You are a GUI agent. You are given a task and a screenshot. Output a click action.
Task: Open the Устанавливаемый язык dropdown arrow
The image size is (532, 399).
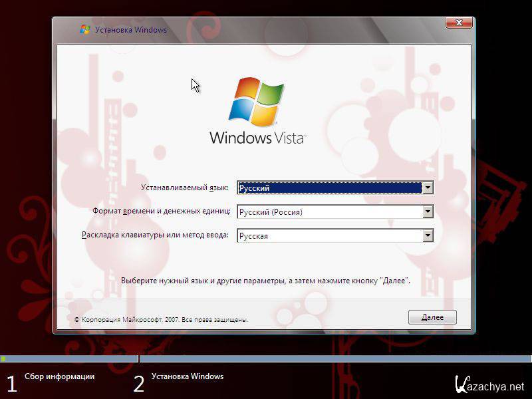pos(428,188)
